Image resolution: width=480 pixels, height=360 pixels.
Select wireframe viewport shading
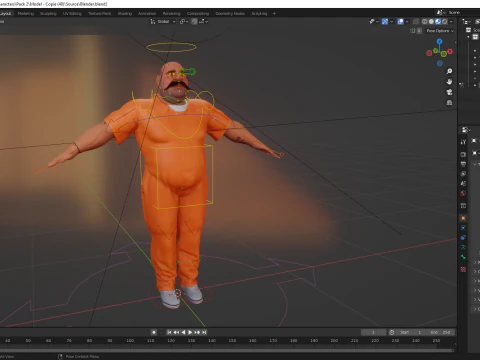(424, 21)
